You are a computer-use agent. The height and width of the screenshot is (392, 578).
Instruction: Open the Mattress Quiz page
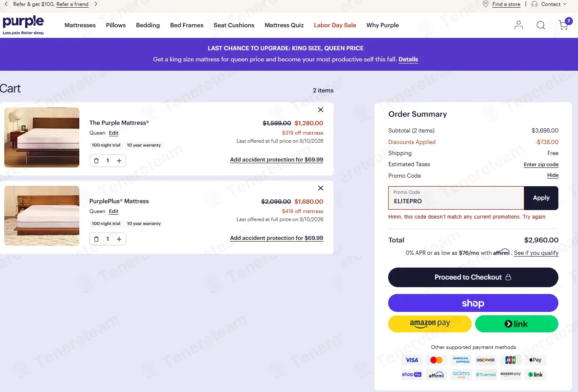[x=284, y=25]
